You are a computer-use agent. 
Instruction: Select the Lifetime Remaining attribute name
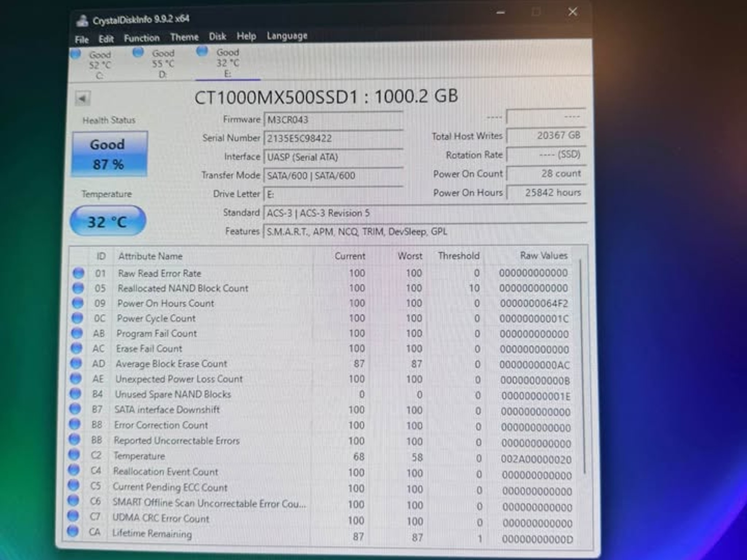tap(152, 534)
